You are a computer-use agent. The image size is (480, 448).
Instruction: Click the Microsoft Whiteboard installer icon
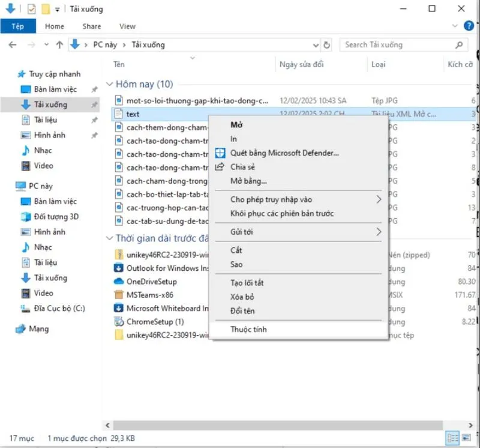tap(118, 308)
